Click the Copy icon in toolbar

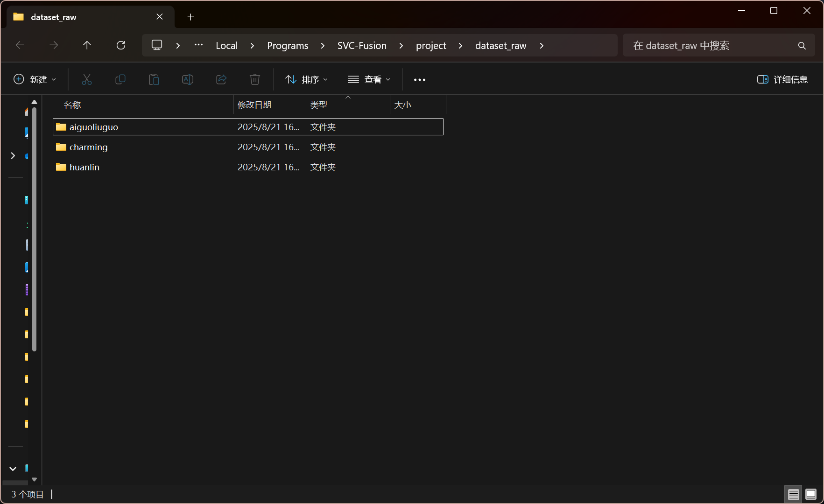120,79
